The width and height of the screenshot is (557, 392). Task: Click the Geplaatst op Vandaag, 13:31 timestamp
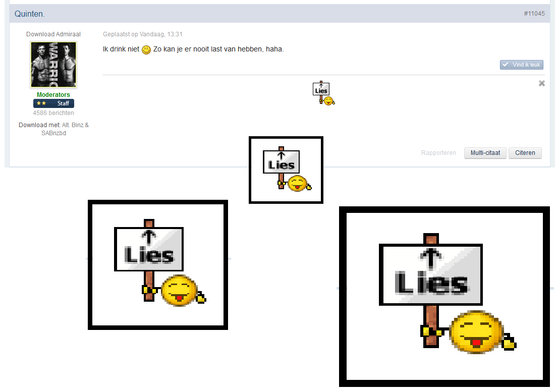(x=142, y=34)
